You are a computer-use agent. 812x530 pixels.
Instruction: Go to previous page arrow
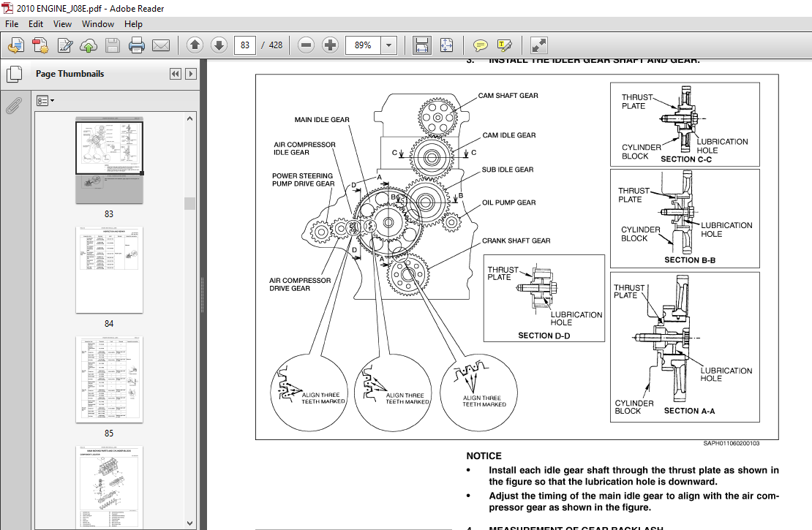[195, 45]
